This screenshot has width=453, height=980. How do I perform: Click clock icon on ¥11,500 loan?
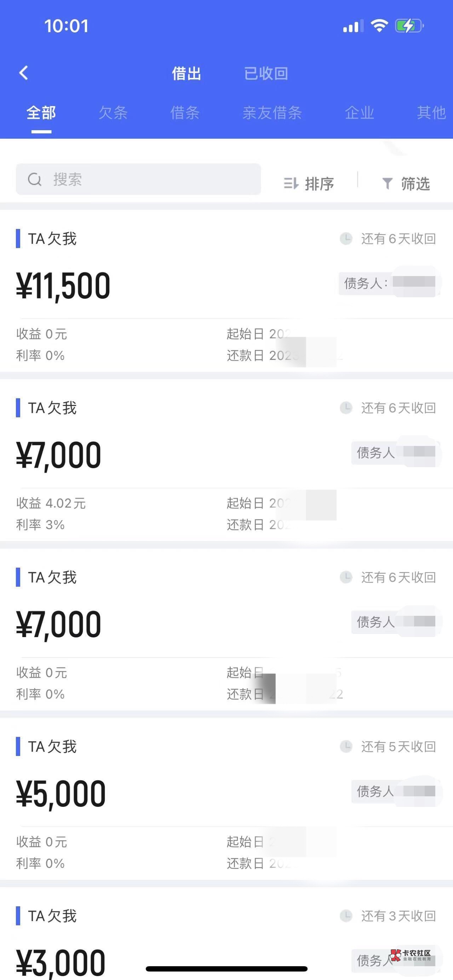(x=346, y=239)
